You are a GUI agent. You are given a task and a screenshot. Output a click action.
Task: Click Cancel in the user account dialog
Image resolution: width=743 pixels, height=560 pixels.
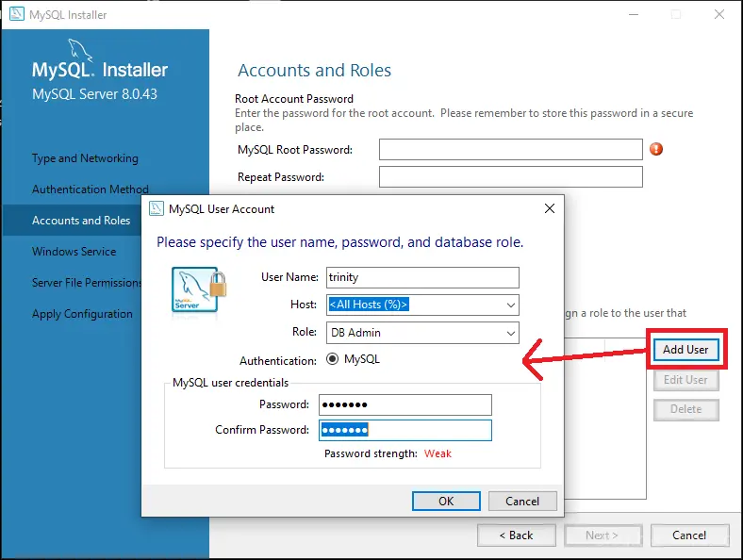coord(522,502)
